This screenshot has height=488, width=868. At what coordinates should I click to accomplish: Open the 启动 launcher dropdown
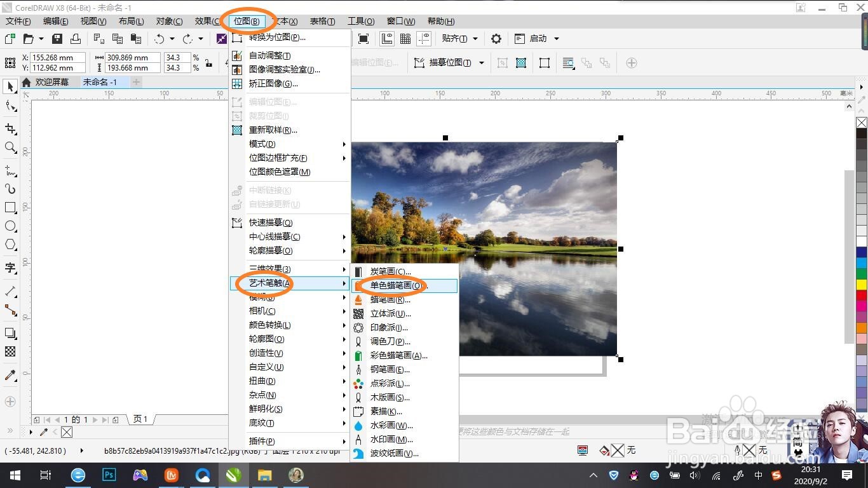(x=557, y=39)
